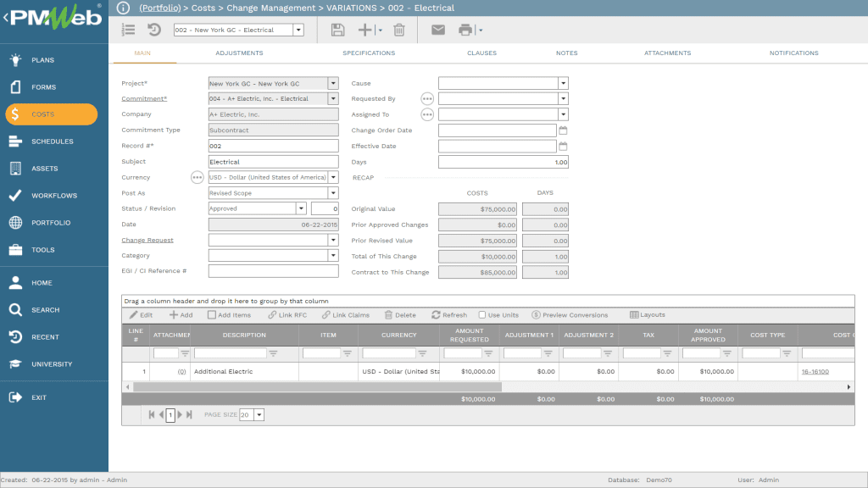Click the info icon beside the breadcrumb
This screenshot has width=868, height=488.
(x=123, y=8)
